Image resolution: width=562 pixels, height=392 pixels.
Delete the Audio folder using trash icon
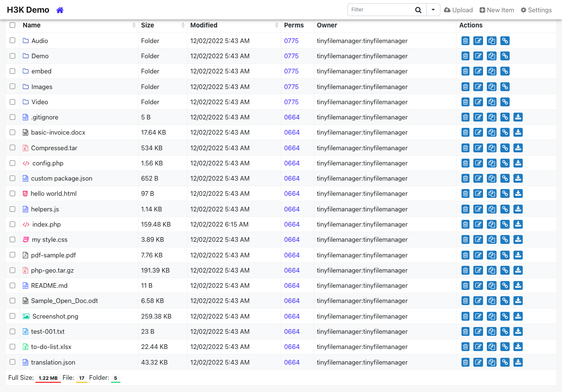[x=465, y=41]
